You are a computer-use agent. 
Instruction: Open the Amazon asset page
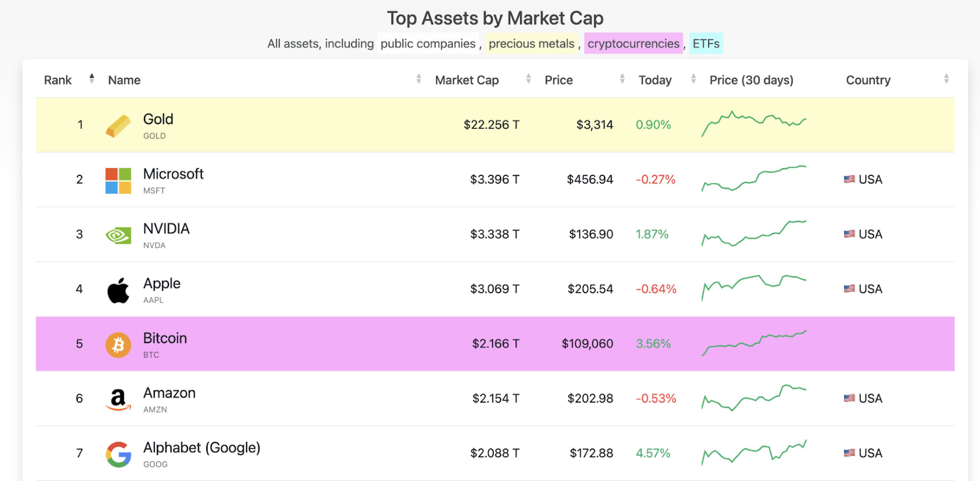[x=169, y=393]
